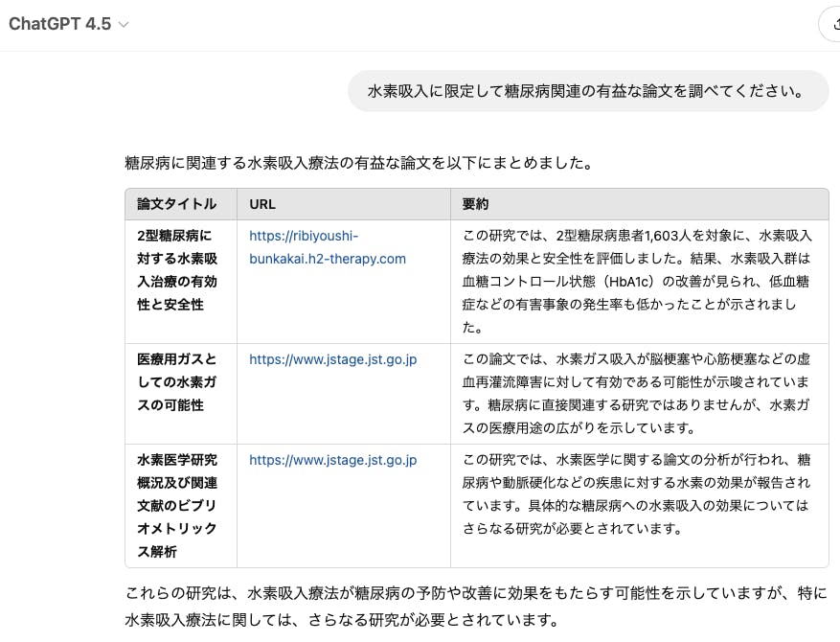Image resolution: width=840 pixels, height=642 pixels.
Task: Click the summary mentioning 動脈硬化
Action: tap(636, 493)
